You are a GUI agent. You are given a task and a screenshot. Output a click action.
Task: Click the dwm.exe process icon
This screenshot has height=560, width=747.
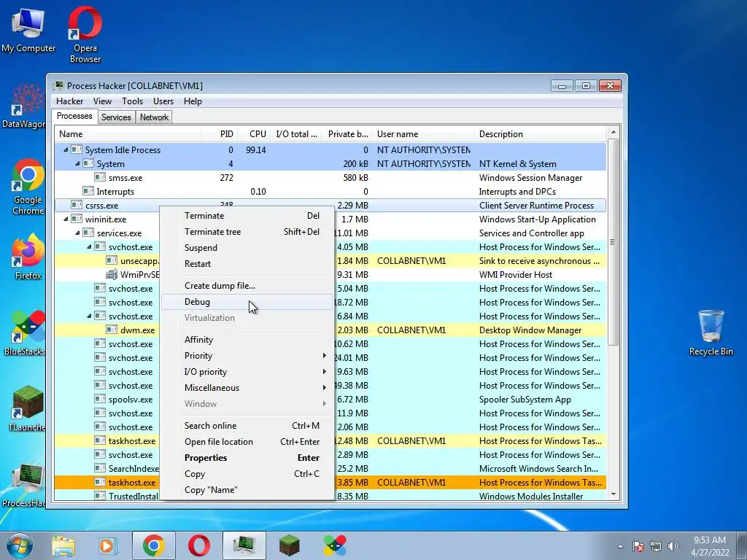tap(112, 330)
